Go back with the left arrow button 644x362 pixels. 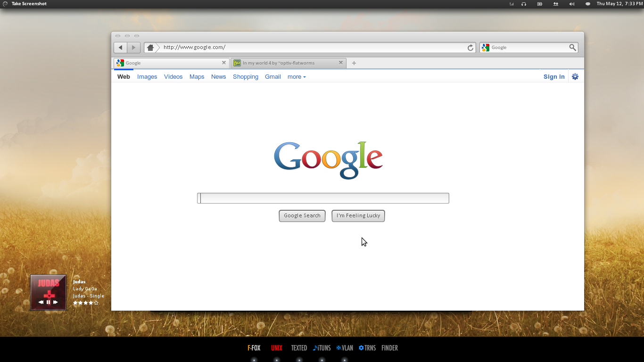121,48
